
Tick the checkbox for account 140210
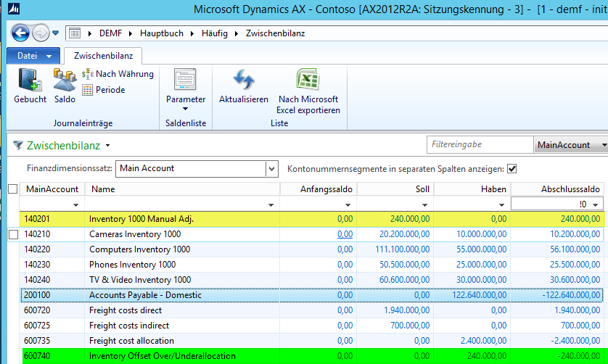pos(12,234)
